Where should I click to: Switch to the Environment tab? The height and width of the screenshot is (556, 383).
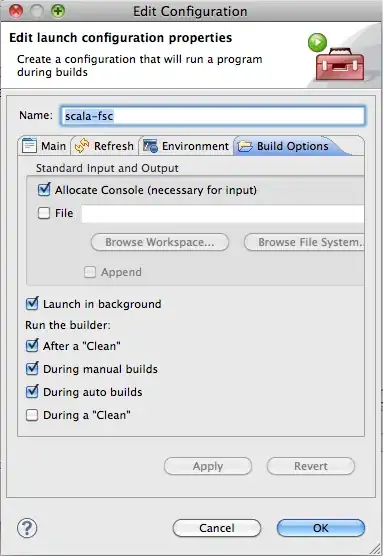186,146
